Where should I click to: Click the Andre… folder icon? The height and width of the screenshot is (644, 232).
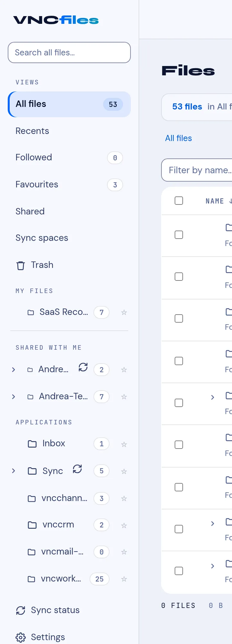[30, 370]
